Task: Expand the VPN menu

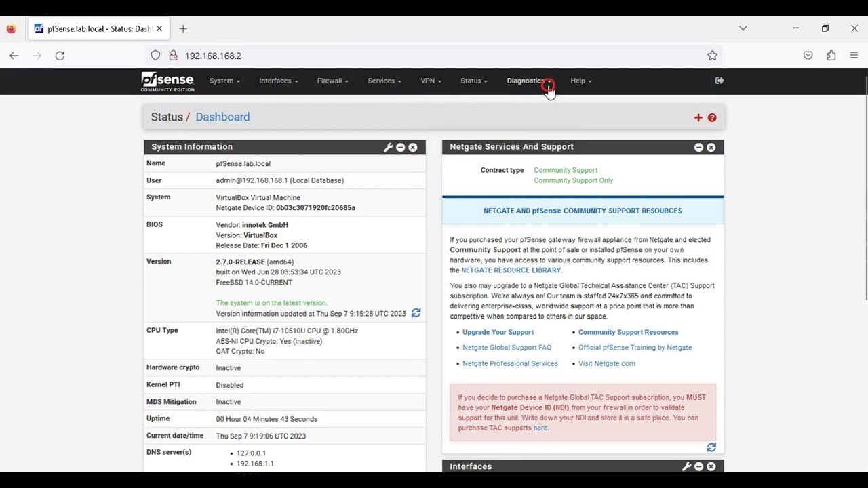Action: [431, 81]
